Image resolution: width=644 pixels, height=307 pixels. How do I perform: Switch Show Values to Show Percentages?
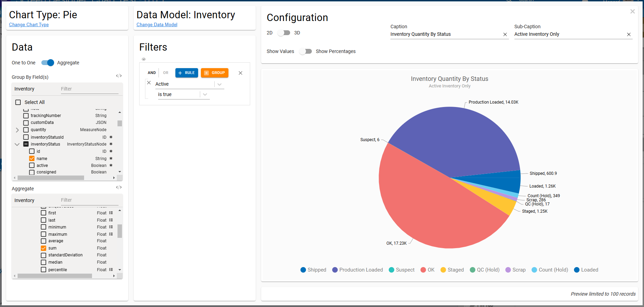[x=305, y=51]
